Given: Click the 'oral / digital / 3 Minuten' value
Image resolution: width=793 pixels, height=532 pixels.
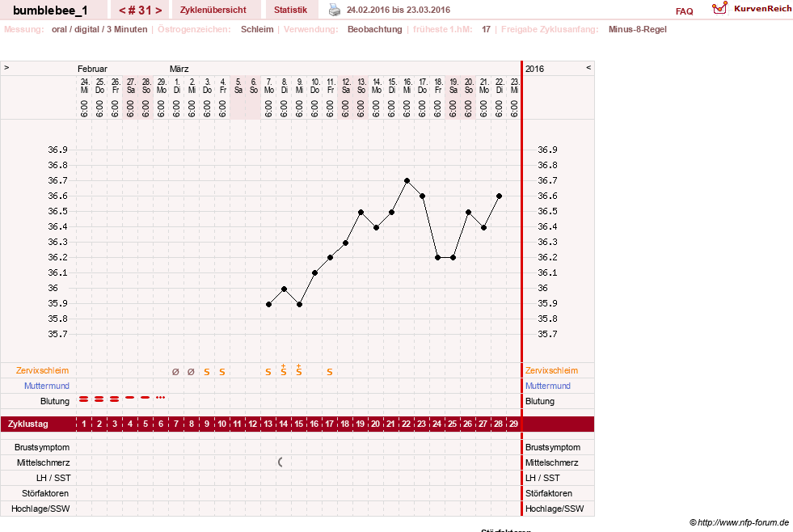Looking at the screenshot, I should pos(99,29).
